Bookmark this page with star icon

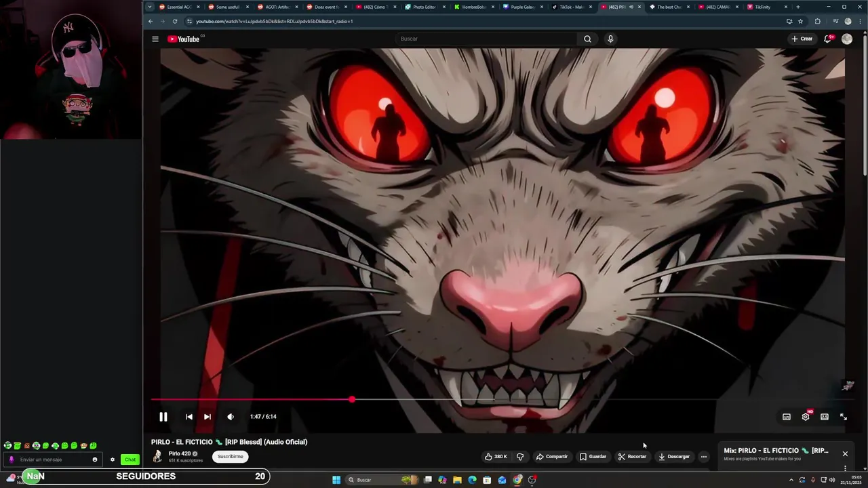point(800,21)
